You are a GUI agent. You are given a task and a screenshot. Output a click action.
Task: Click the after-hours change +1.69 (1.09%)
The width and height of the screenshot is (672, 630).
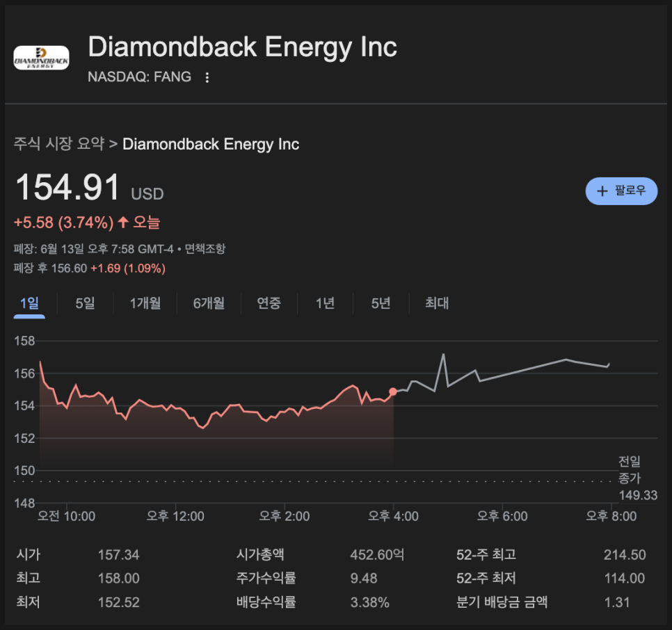tap(128, 268)
